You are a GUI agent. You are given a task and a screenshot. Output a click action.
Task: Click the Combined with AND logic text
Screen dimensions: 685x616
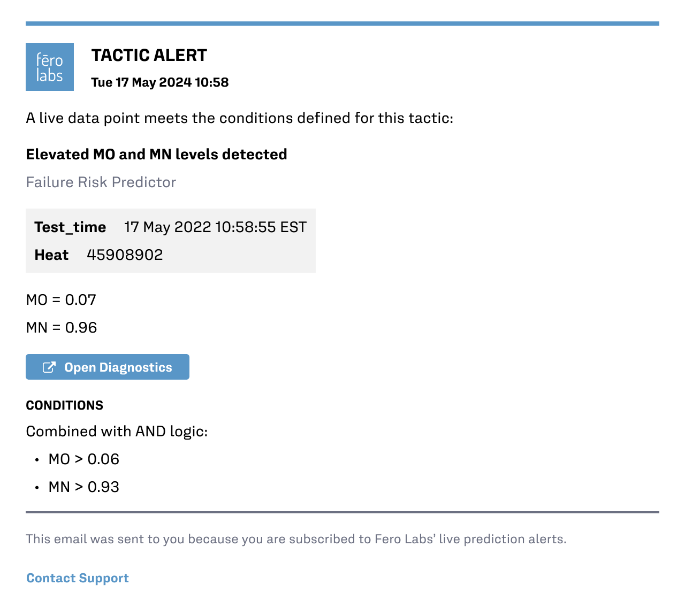pyautogui.click(x=117, y=431)
